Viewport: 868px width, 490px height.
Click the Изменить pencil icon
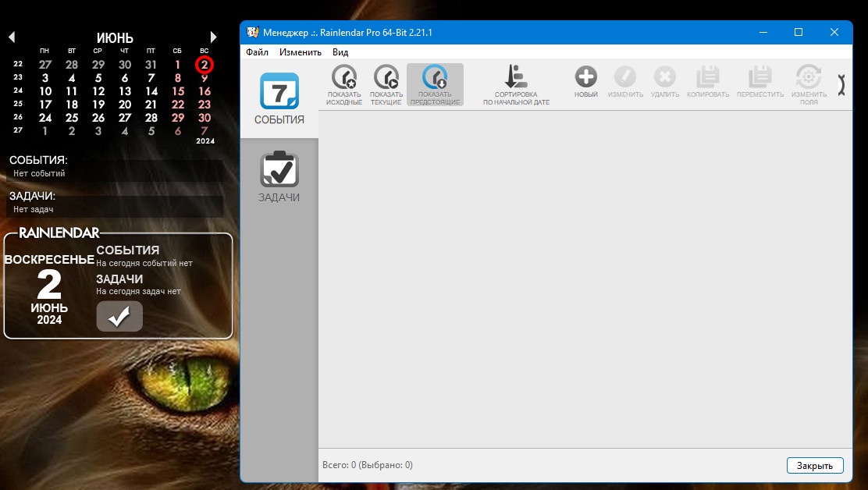coord(625,82)
